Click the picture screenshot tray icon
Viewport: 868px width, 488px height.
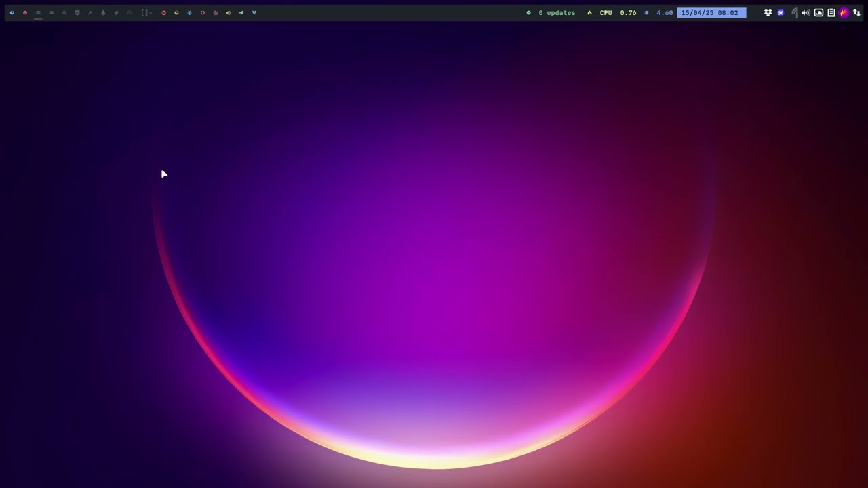click(x=818, y=13)
